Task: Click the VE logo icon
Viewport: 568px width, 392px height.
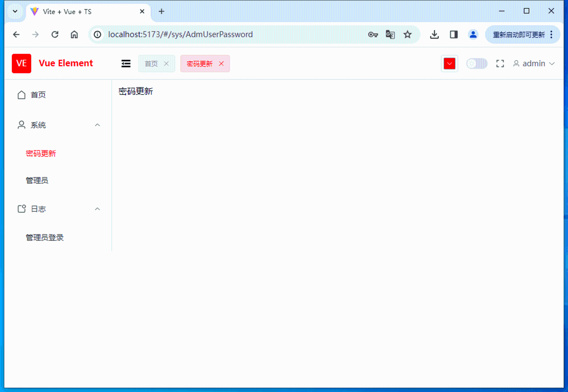Action: coord(22,63)
